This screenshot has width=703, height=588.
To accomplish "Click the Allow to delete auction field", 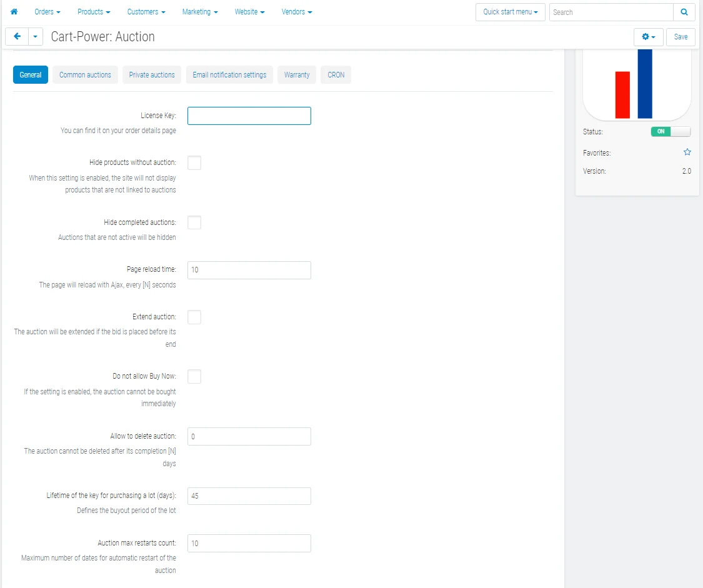I will 249,437.
